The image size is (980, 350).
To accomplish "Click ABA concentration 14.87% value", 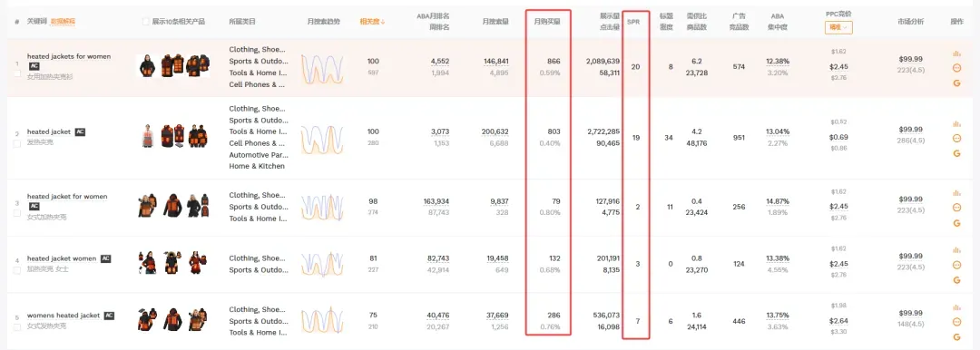I will pos(778,201).
